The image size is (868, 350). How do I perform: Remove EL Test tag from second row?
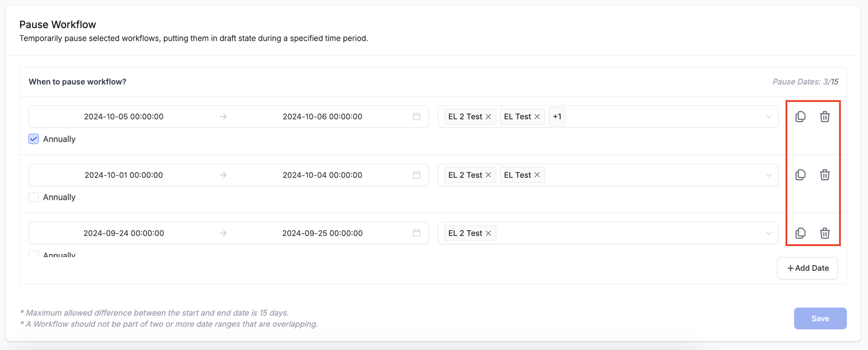(537, 175)
